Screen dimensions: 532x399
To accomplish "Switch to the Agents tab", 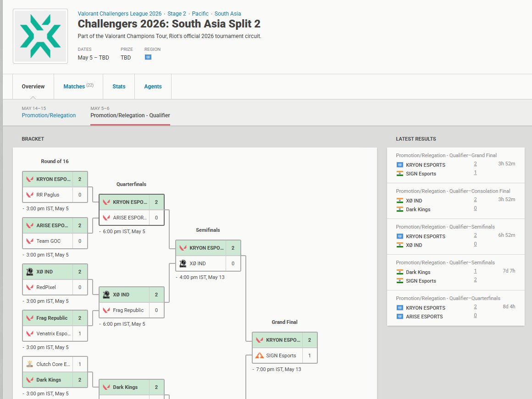I will pos(153,87).
